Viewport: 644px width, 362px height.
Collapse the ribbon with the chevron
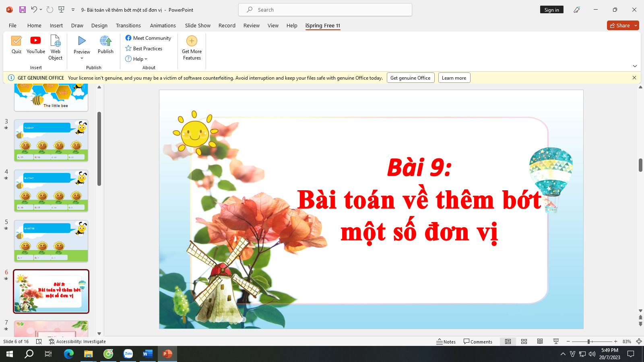635,66
